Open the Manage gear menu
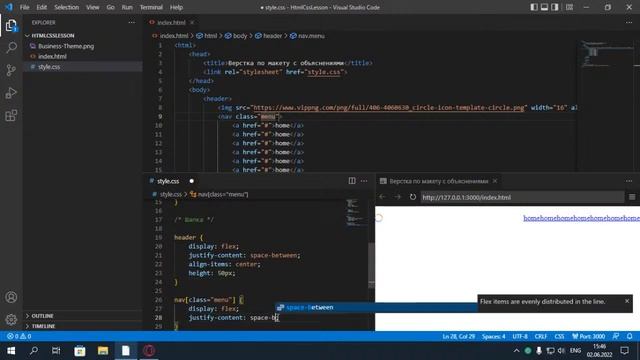640x360 pixels. coord(11,319)
